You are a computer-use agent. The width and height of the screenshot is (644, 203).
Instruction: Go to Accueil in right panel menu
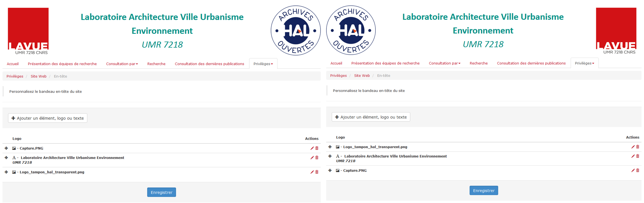[x=336, y=63]
